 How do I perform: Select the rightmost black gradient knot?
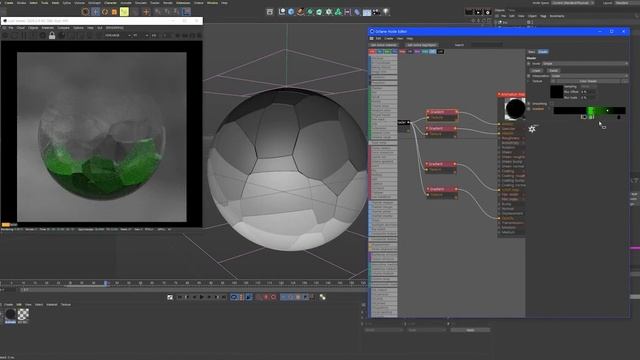point(619,117)
